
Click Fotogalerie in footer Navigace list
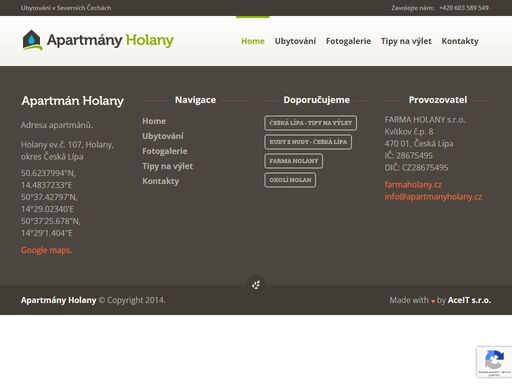(165, 151)
